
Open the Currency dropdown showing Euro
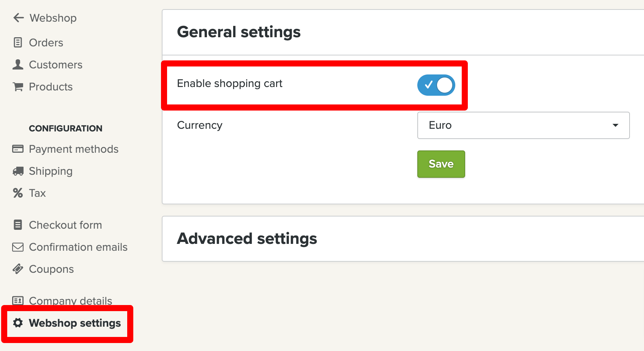[523, 125]
